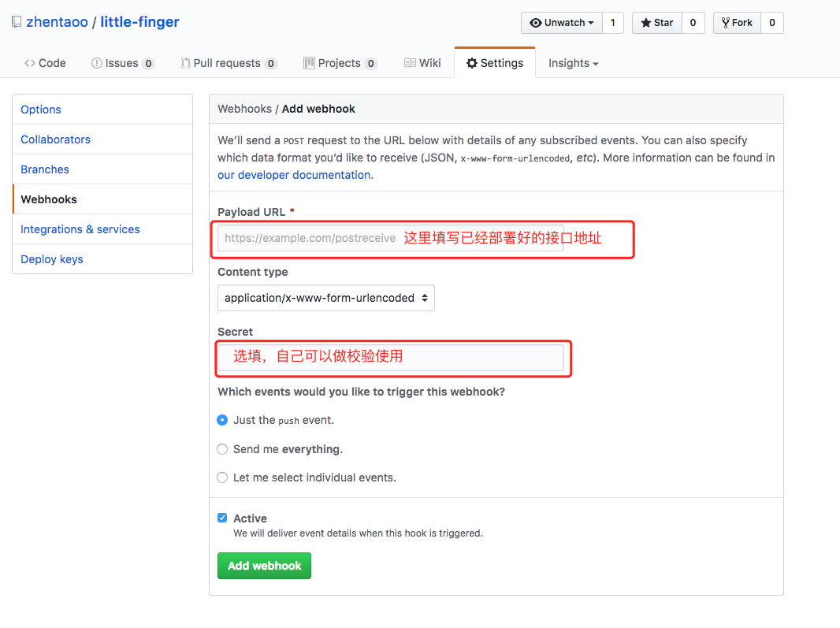Click the forks count next to Fork
Screen dimensions: 840x628
click(x=772, y=23)
